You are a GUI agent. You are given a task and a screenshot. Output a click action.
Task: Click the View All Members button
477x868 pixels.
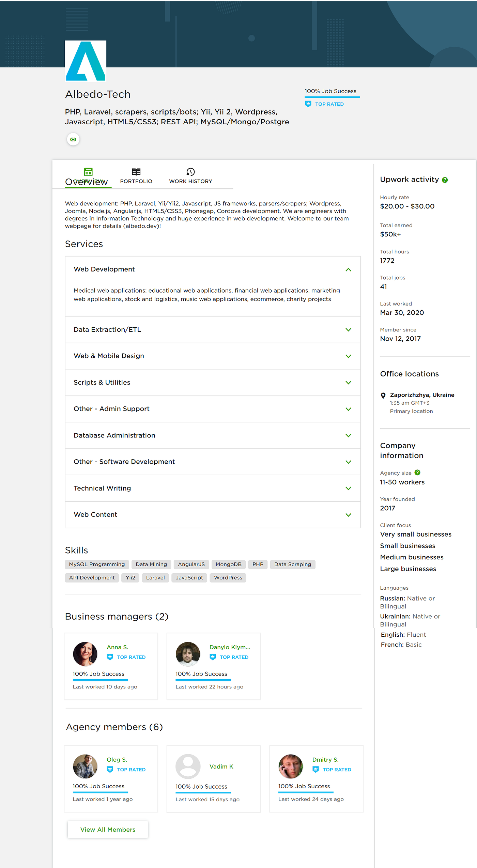pyautogui.click(x=108, y=830)
